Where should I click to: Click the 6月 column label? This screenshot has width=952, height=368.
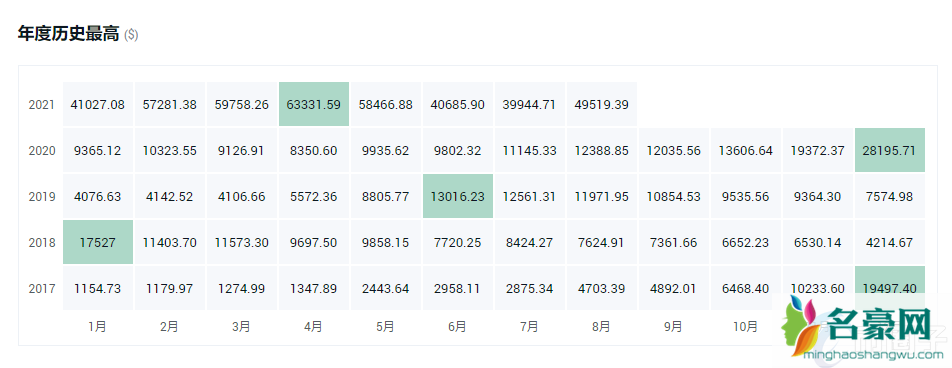[458, 327]
